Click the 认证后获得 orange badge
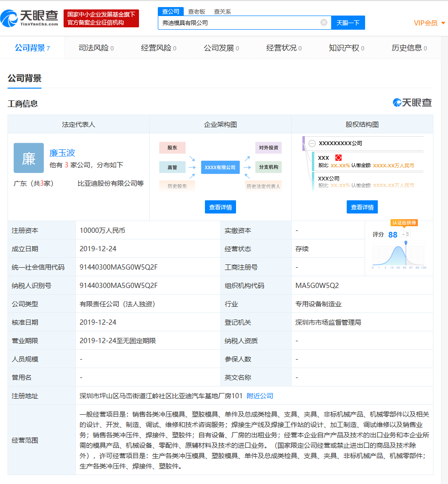The width and height of the screenshot is (448, 484). 404,222
